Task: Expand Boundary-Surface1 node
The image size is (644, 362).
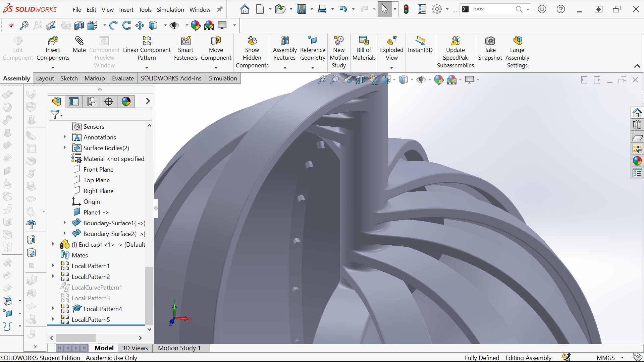Action: point(65,223)
